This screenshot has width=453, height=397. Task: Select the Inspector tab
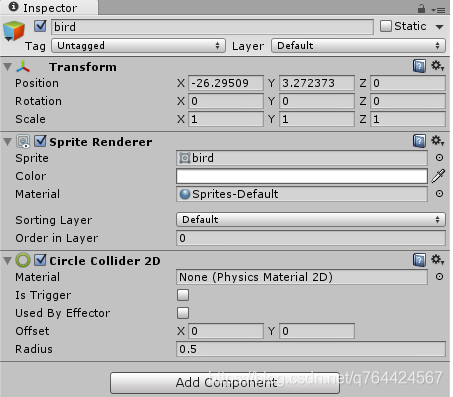click(x=49, y=8)
